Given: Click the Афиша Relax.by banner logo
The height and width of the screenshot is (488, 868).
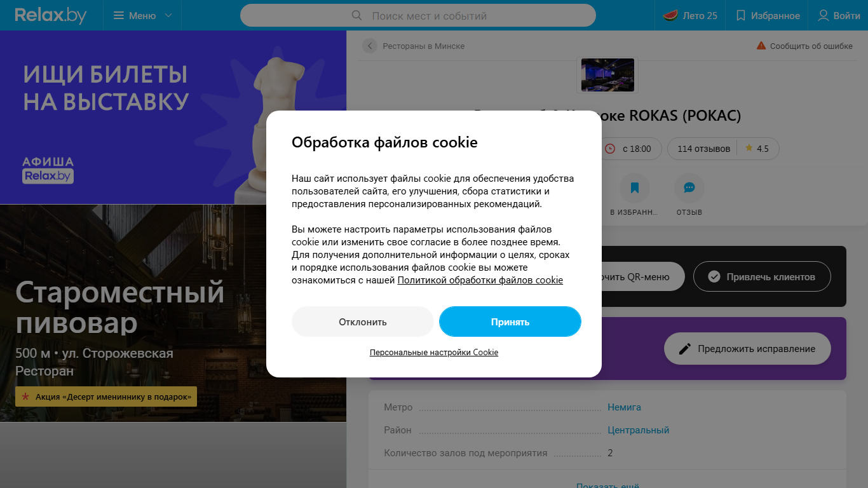Looking at the screenshot, I should coord(48,170).
